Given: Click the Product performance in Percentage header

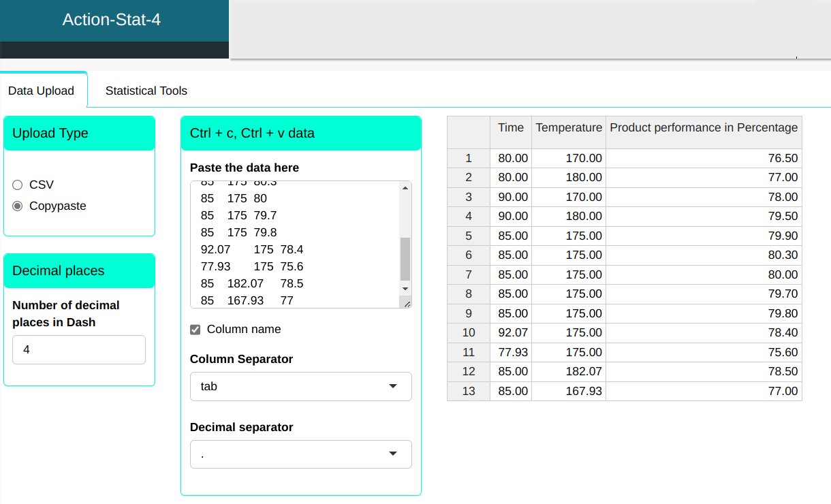Looking at the screenshot, I should tap(704, 128).
